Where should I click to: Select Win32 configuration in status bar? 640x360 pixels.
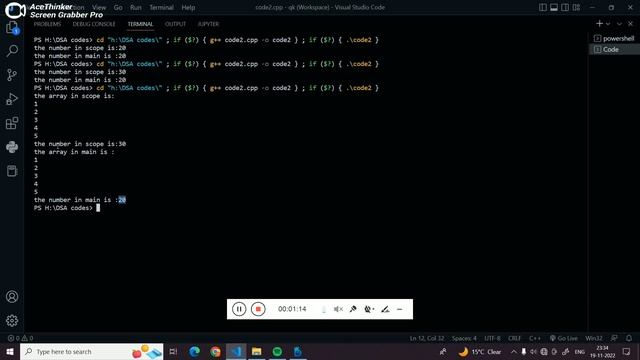click(x=593, y=338)
